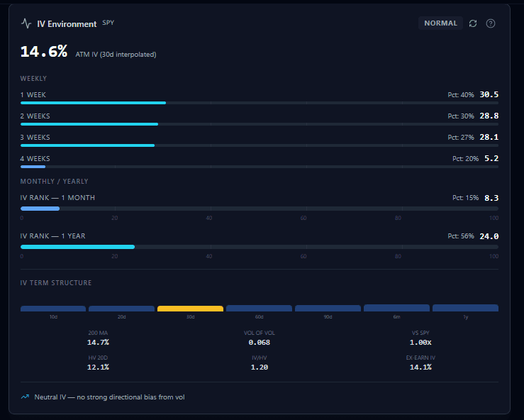The image size is (524, 420).
Task: Click the 2 WEEKS row label
Action: pyautogui.click(x=35, y=116)
